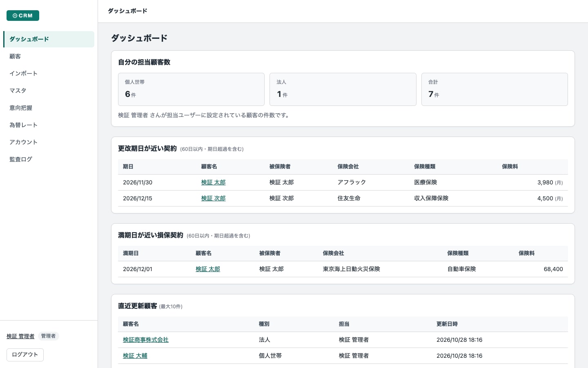
Task: Click the 更新日時 column header
Action: coord(447,324)
